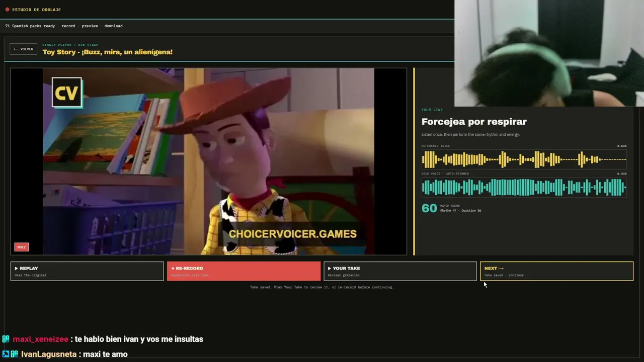Click the 'Take saved' status message below buttons
Screen dimensions: 644x362
point(321,287)
